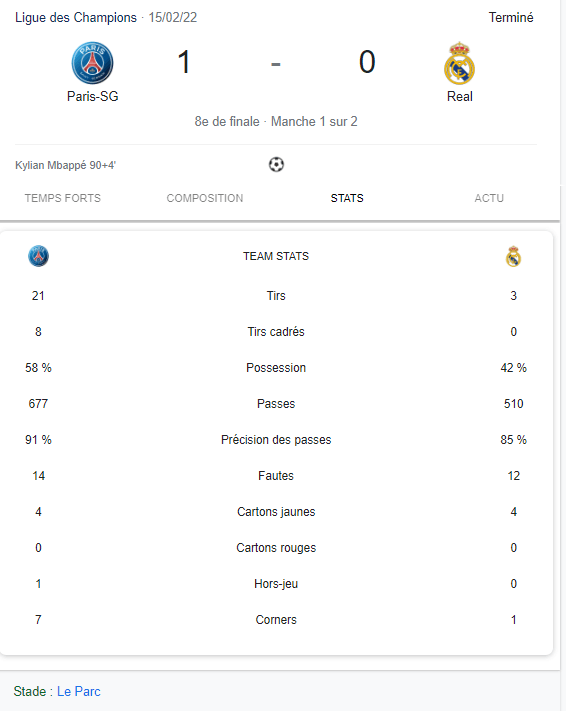The image size is (566, 711).
Task: Switch to the Composition tab
Action: (205, 198)
